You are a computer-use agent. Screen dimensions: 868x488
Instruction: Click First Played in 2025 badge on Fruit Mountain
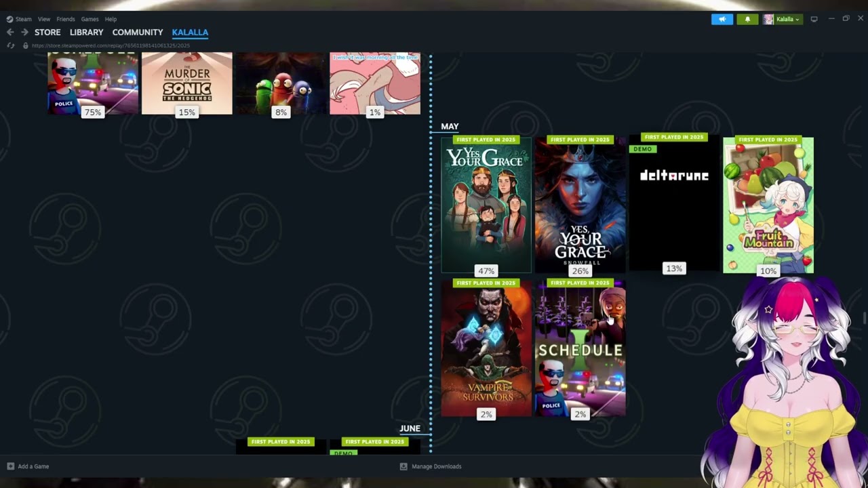768,140
